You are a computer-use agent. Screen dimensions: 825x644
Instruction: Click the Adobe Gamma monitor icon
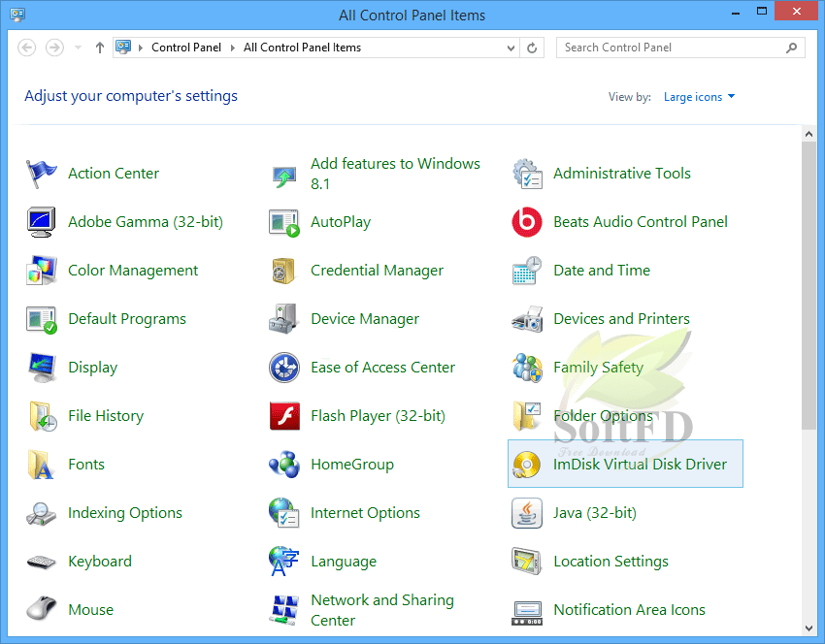pyautogui.click(x=41, y=222)
